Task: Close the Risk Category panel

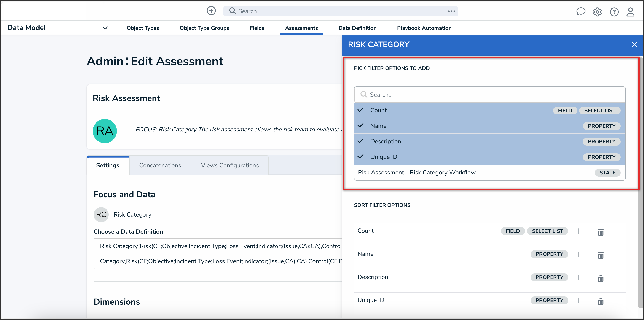Action: 634,45
